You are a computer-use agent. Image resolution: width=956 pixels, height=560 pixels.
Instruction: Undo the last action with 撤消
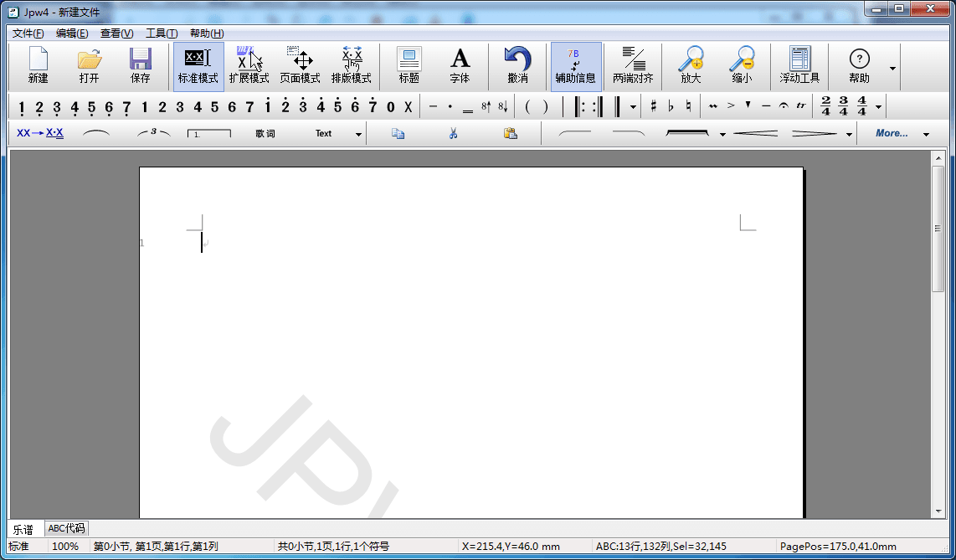click(517, 65)
